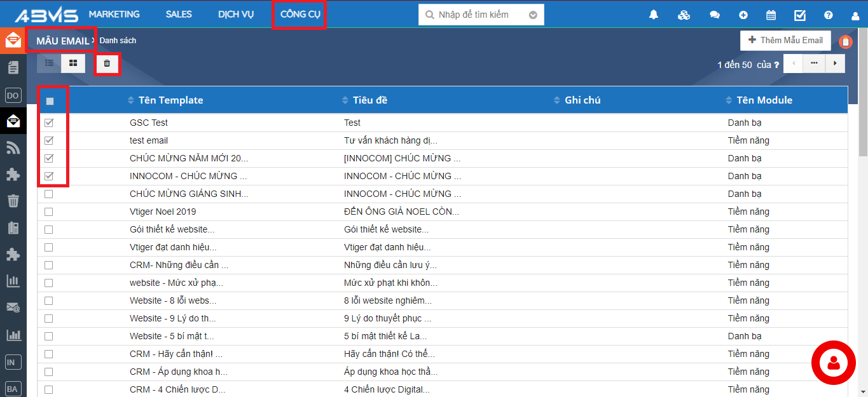Screen dimensions: 868x397
Task: Open the user profile icon
Action: point(855,15)
